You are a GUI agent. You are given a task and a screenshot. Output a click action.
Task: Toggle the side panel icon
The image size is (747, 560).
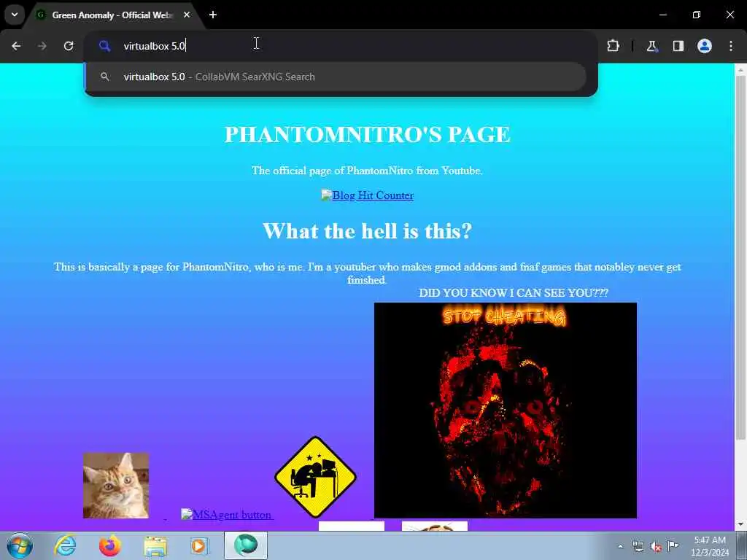pyautogui.click(x=678, y=46)
